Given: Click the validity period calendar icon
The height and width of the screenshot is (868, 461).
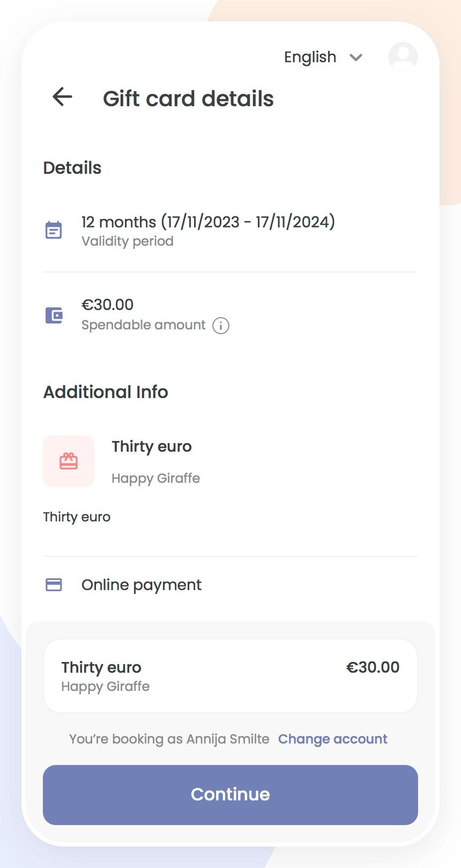Looking at the screenshot, I should coord(54,230).
